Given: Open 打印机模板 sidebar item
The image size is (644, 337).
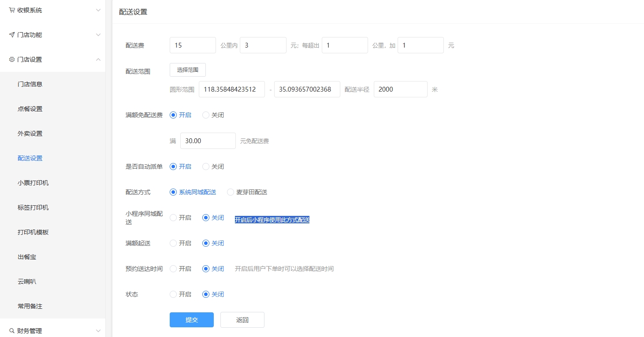Looking at the screenshot, I should (x=33, y=232).
